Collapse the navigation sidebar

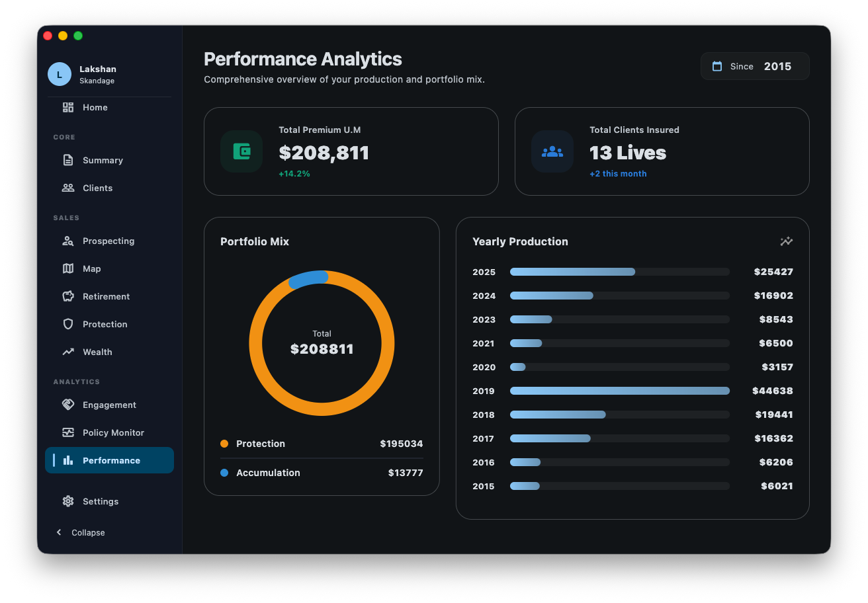[79, 532]
